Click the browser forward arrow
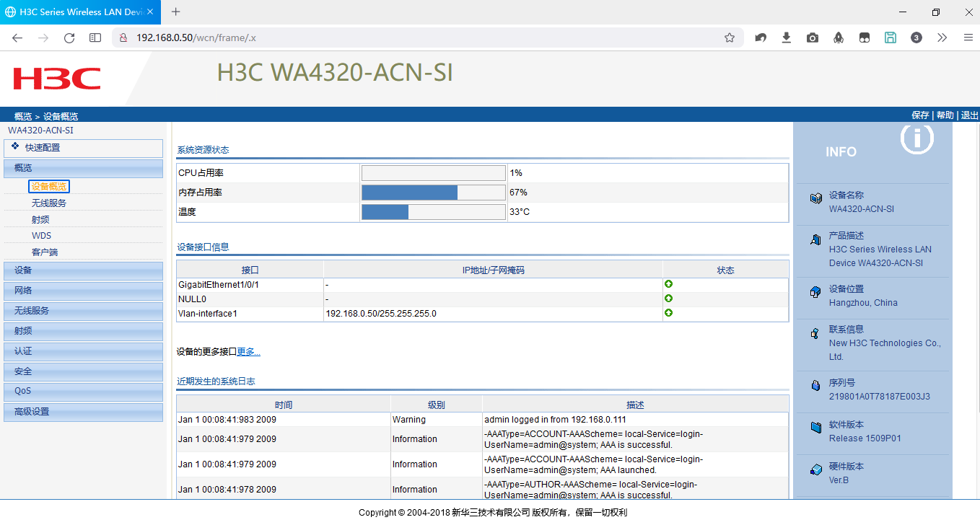Screen dimensions: 980x525 coord(43,37)
